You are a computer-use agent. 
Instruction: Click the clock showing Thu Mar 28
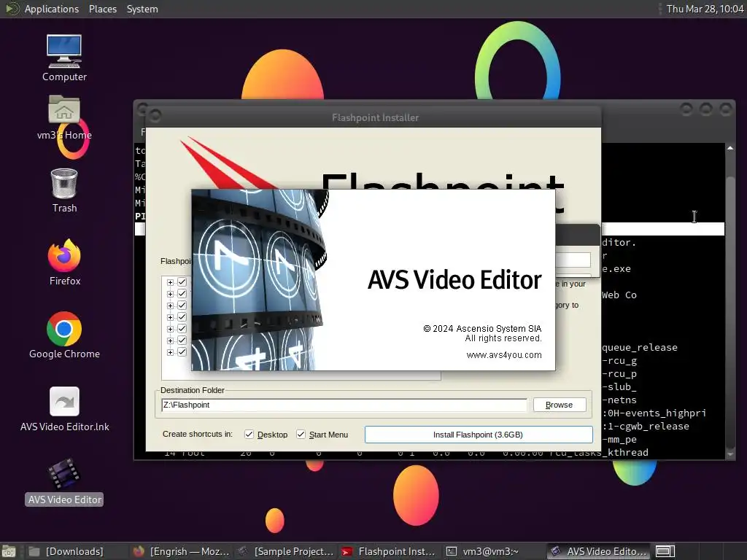pyautogui.click(x=705, y=9)
